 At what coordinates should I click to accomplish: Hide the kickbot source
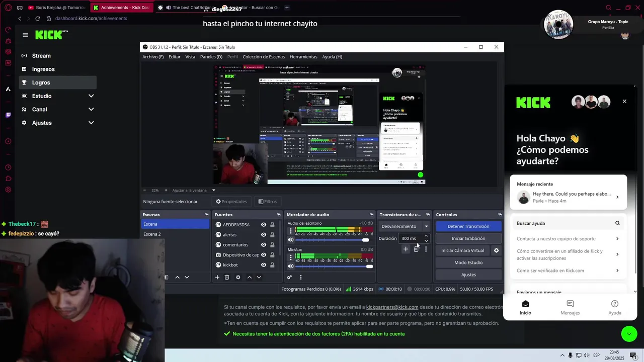263,265
